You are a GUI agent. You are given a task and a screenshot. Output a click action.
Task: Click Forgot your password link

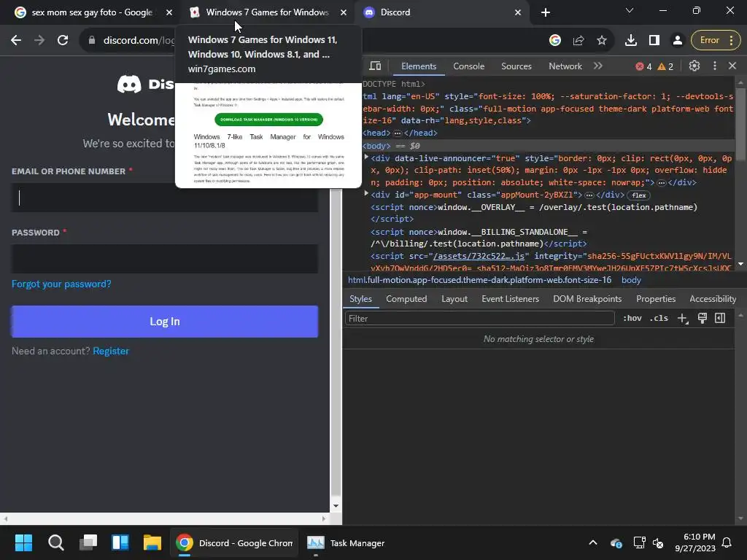(61, 284)
